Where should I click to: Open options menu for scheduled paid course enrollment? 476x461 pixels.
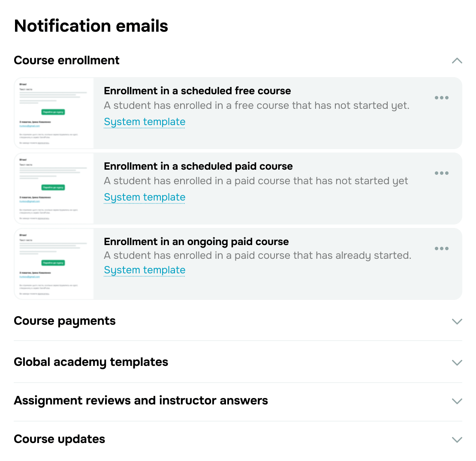441,173
